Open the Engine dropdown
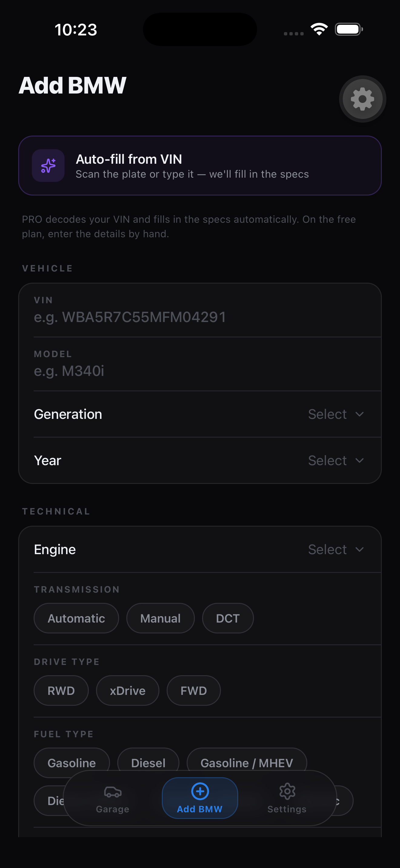The width and height of the screenshot is (400, 868). click(200, 550)
